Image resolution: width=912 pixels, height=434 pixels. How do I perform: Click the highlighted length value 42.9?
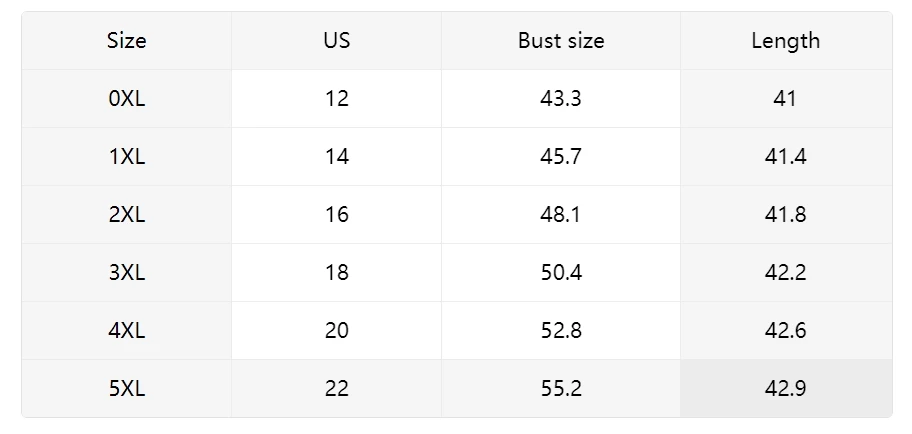786,388
